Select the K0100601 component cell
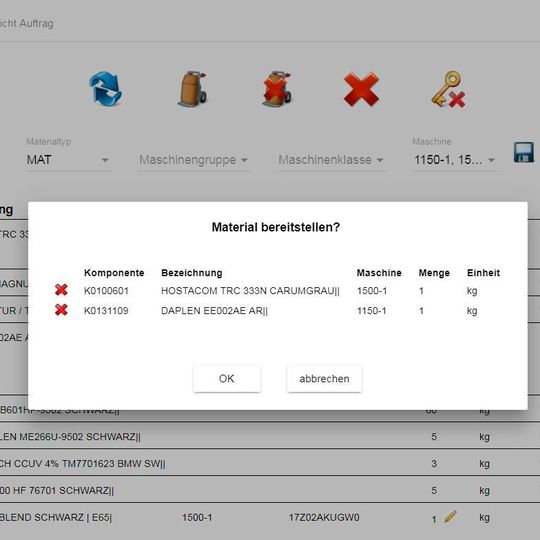 (x=106, y=291)
